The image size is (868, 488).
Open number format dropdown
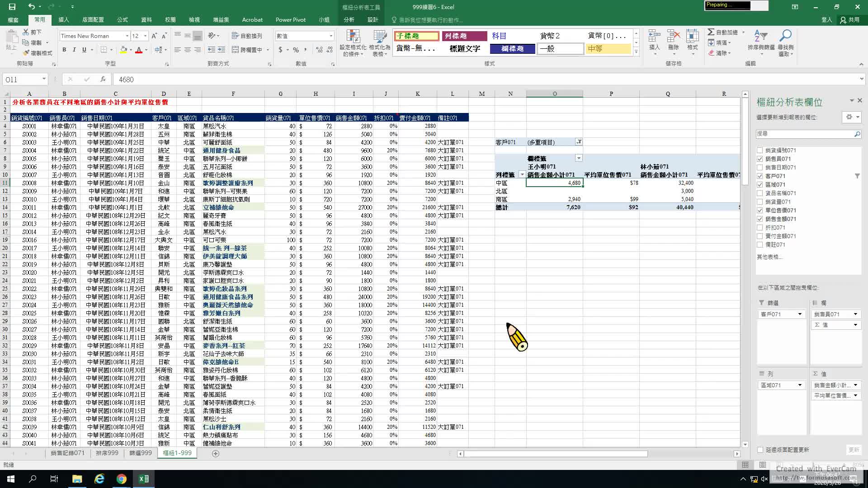click(x=331, y=36)
